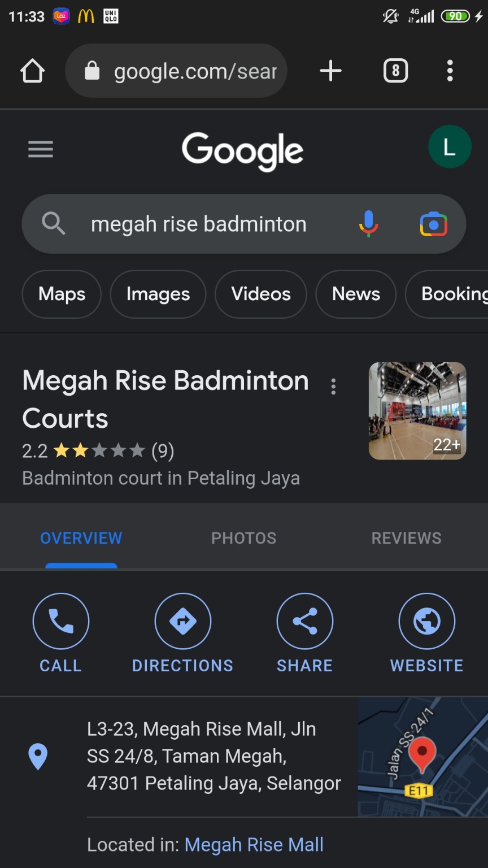Open the tab switcher showing 8
Image resolution: width=488 pixels, height=868 pixels.
pos(395,71)
